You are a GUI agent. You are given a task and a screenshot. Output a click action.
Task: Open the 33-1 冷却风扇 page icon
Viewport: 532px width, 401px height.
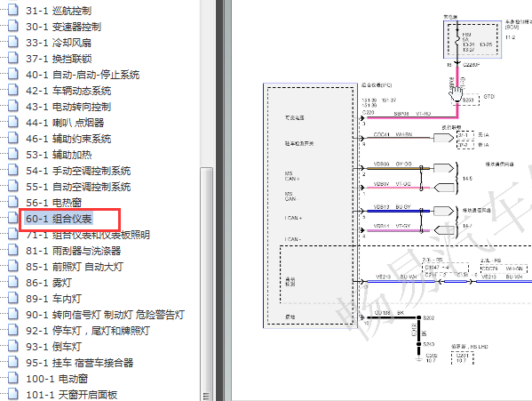(13, 42)
